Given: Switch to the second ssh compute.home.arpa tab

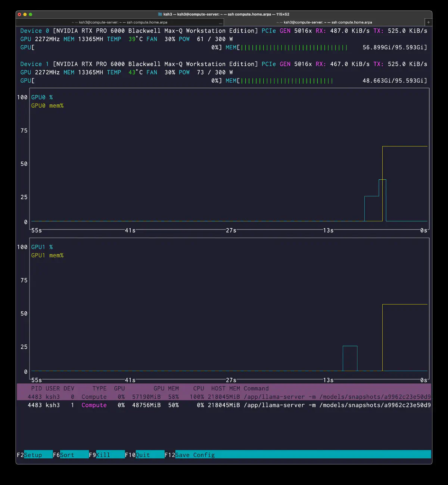Looking at the screenshot, I should [x=324, y=22].
